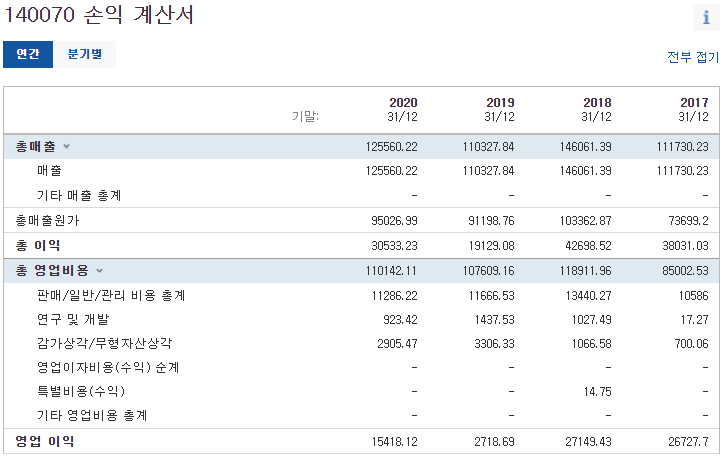The width and height of the screenshot is (724, 460).
Task: Click the 총 이익 row label
Action: 38,245
